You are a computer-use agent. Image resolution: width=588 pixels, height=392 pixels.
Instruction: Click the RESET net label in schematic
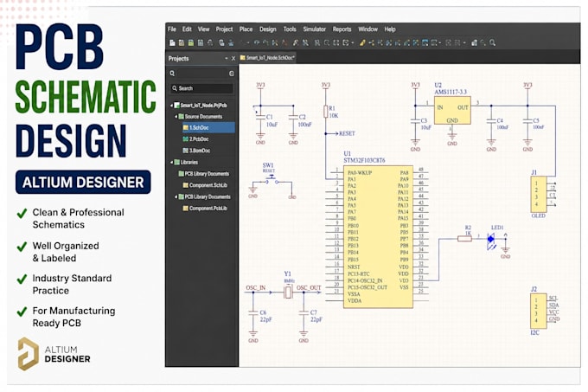click(347, 133)
